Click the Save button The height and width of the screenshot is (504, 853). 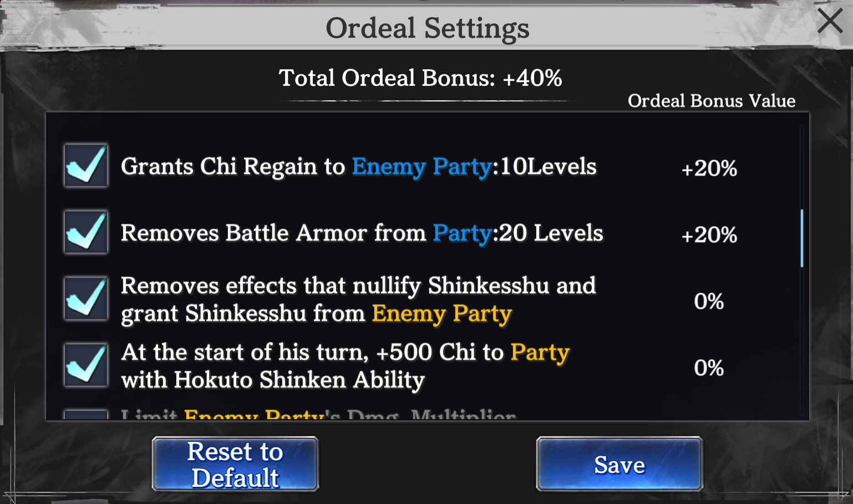[x=618, y=464]
